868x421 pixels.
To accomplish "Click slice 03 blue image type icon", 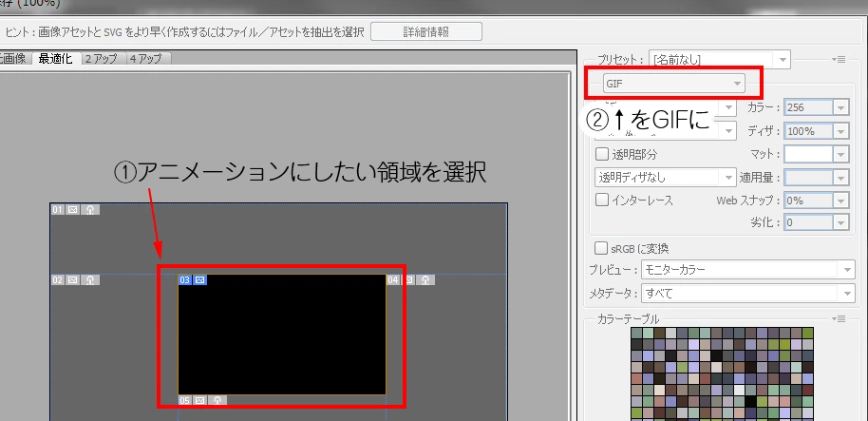I will pos(199,279).
